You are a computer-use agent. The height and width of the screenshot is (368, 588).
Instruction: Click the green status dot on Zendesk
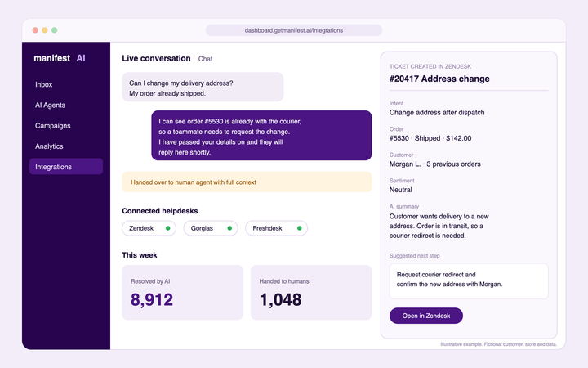[168, 228]
